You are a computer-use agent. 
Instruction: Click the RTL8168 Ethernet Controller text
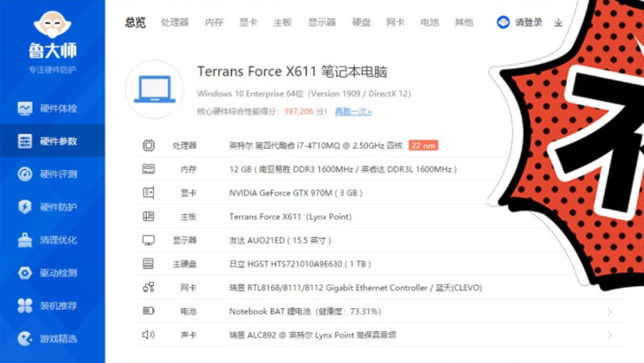point(356,288)
